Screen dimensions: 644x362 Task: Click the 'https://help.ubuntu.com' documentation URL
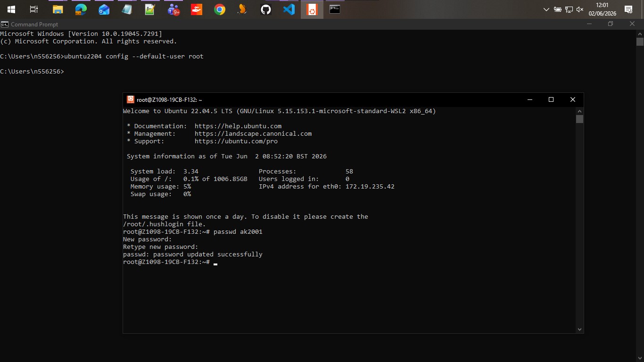238,126
